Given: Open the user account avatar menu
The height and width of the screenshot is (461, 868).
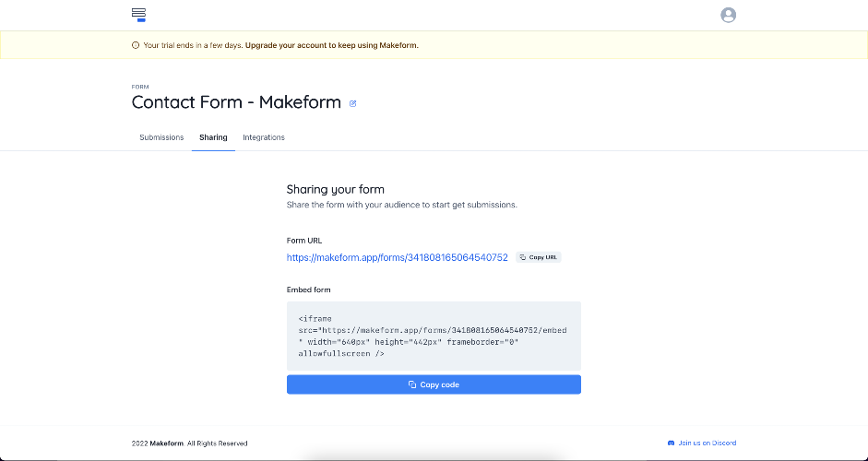Looking at the screenshot, I should pos(728,15).
